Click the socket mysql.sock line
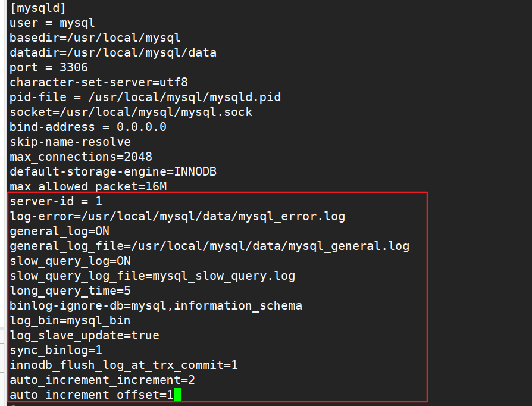 131,112
